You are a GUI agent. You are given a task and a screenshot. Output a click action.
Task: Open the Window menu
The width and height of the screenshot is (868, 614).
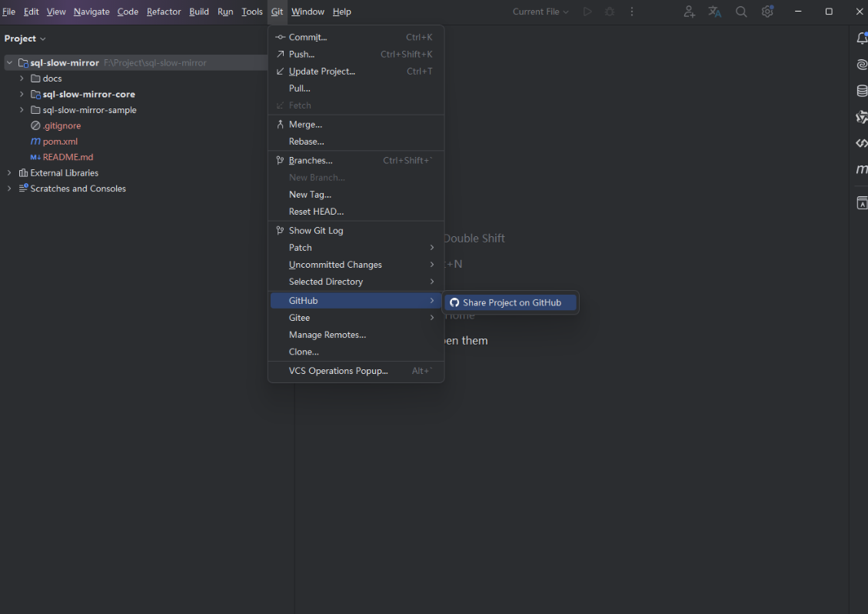308,12
